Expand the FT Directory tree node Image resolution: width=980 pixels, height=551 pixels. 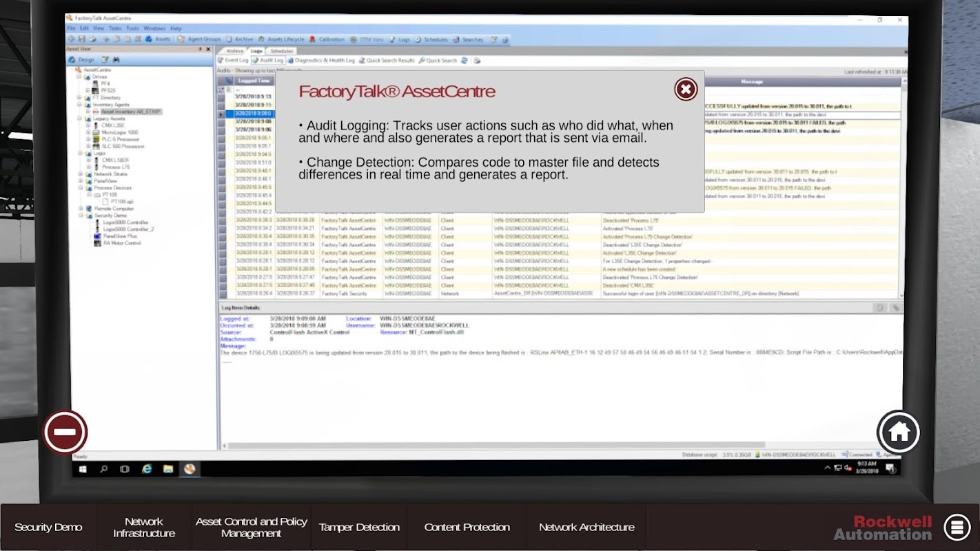81,98
